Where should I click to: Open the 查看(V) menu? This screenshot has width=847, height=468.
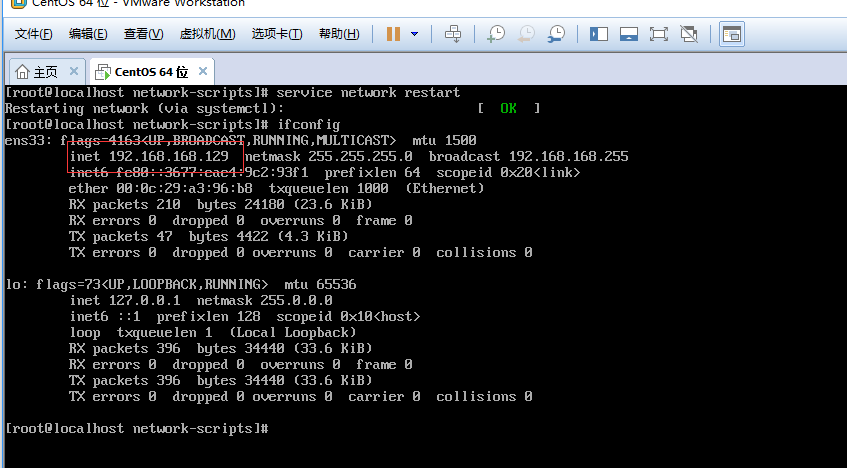pyautogui.click(x=143, y=34)
